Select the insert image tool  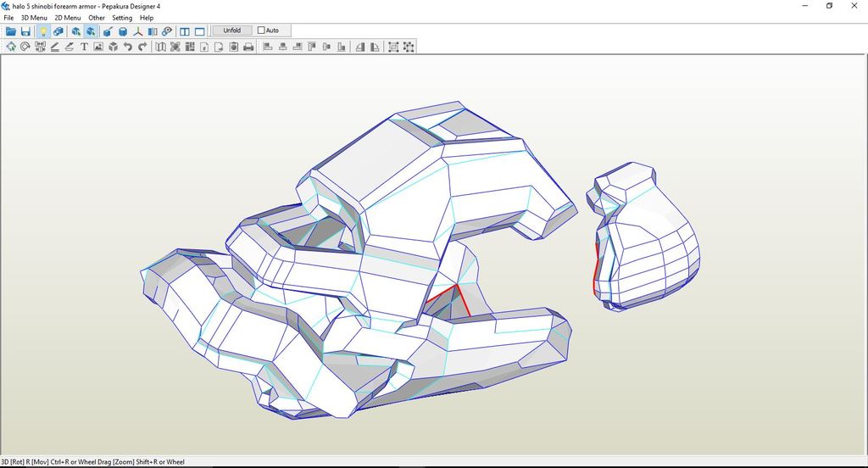point(98,47)
